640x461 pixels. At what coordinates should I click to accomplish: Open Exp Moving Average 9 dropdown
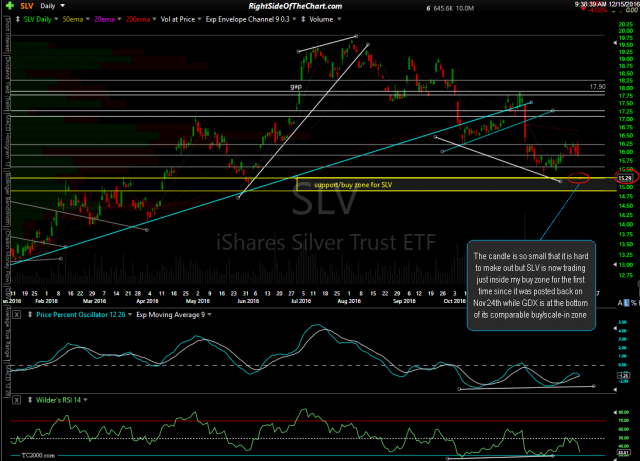coord(209,315)
